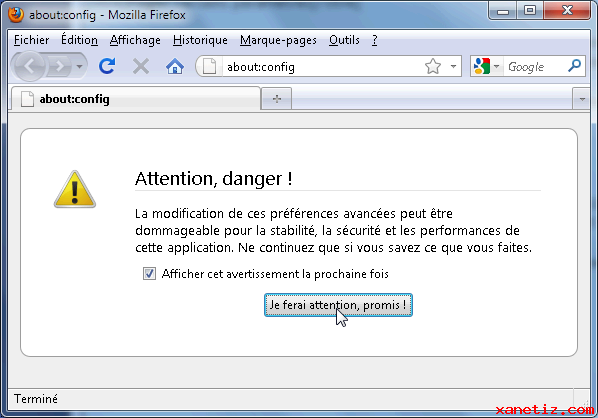Click Je ferai attention, promis ! button
This screenshot has width=598, height=418.
pos(338,305)
